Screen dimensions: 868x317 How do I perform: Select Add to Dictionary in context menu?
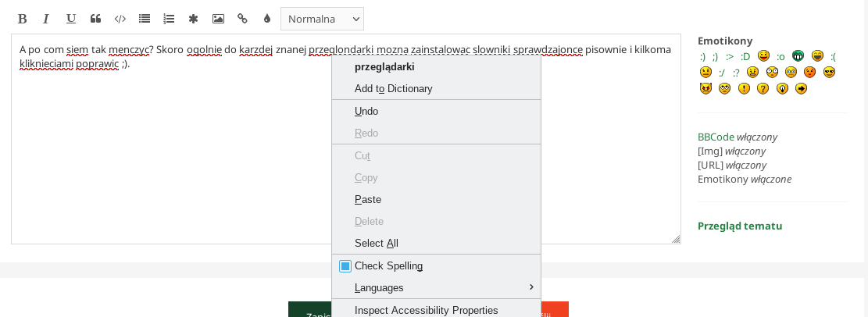click(393, 89)
